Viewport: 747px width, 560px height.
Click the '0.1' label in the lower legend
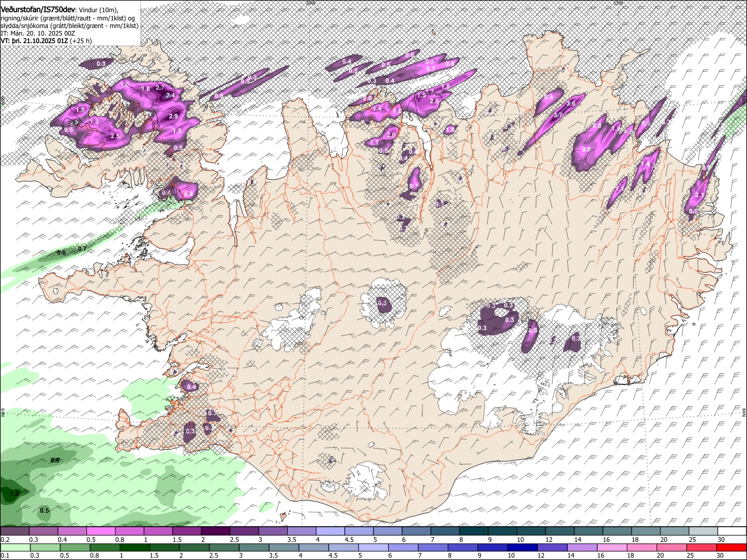pyautogui.click(x=5, y=556)
